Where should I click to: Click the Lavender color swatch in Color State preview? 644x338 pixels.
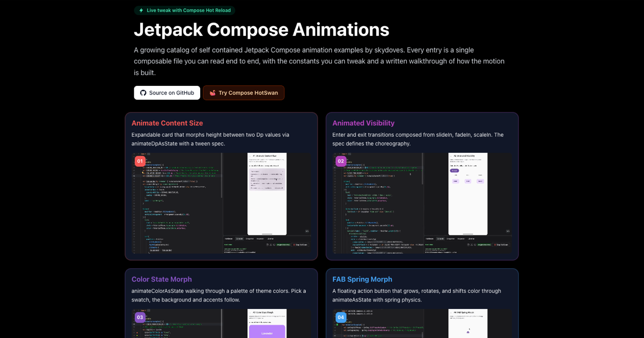tap(267, 332)
